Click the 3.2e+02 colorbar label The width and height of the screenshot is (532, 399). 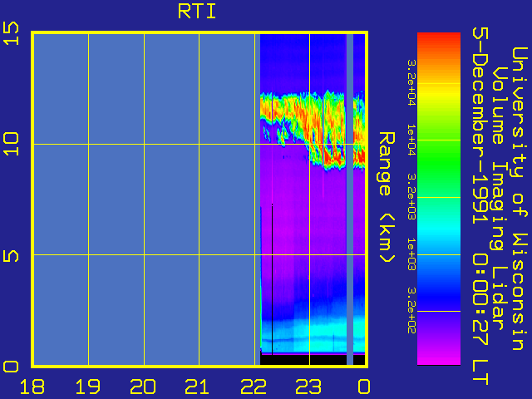(411, 311)
